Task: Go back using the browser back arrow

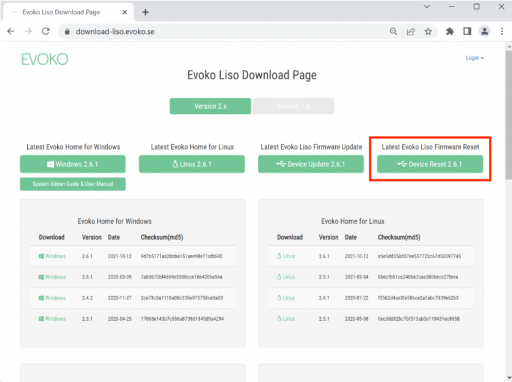Action: [11, 31]
